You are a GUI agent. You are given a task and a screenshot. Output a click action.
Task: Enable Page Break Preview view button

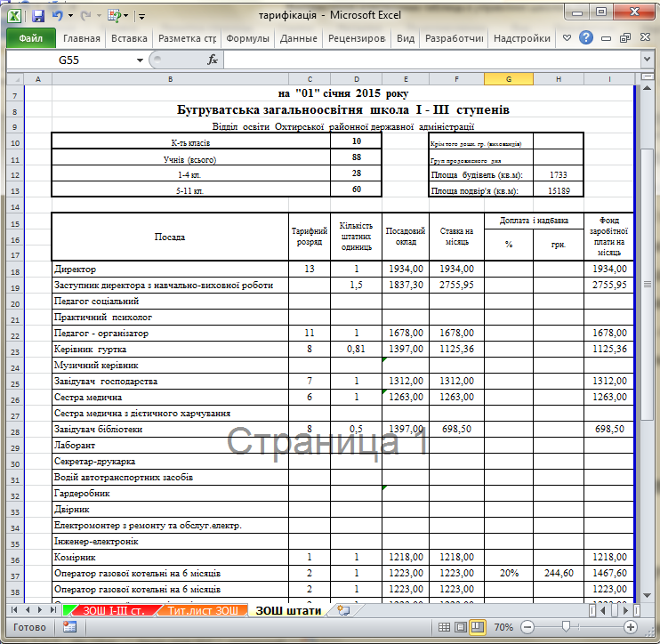tap(477, 627)
